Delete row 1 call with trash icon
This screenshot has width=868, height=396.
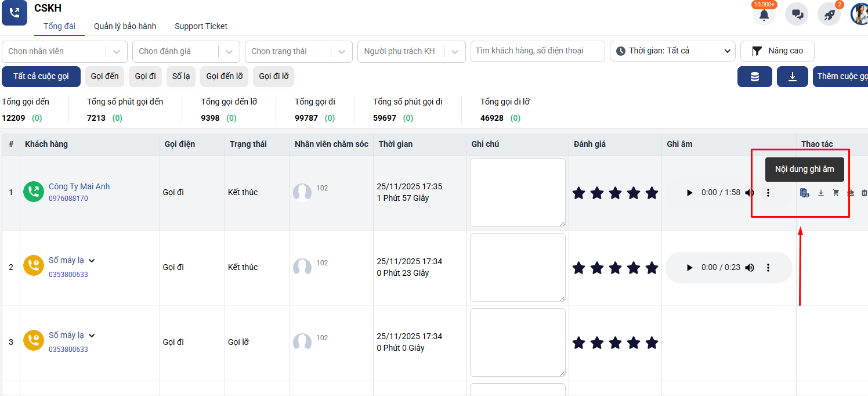click(x=864, y=193)
